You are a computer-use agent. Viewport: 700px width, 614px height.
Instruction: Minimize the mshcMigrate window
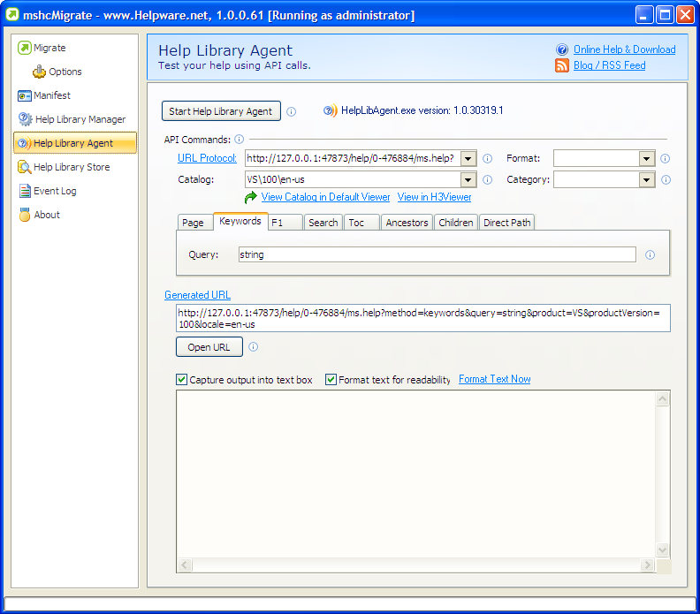[x=643, y=15]
